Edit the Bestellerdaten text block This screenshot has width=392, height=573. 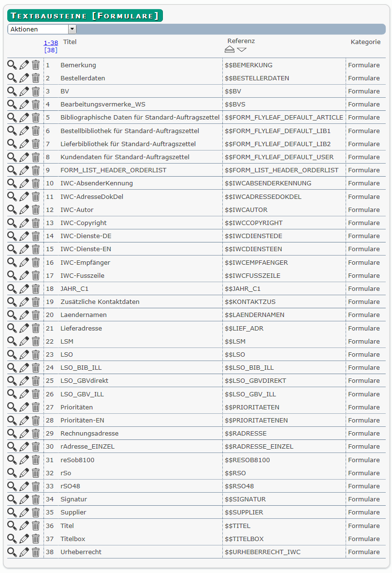[24, 78]
